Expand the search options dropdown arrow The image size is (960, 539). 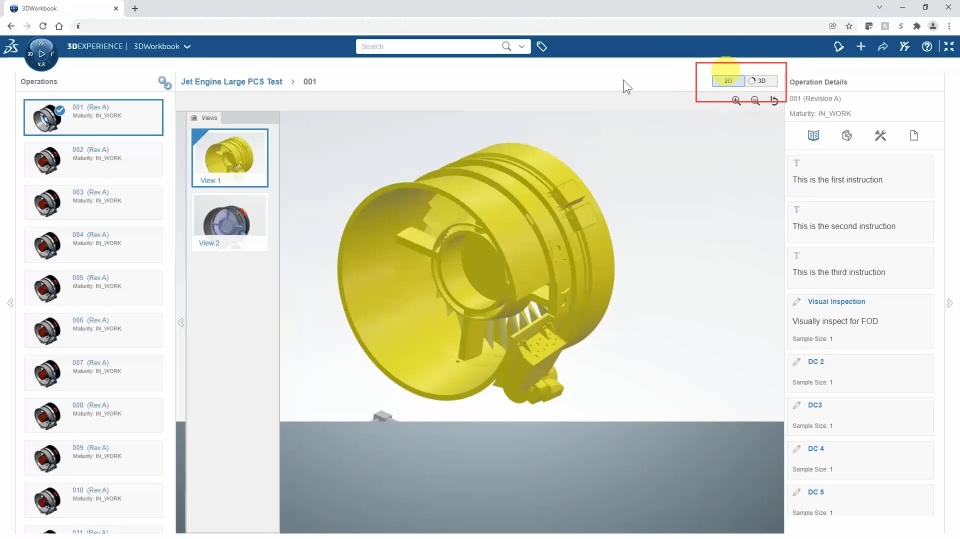tap(522, 47)
